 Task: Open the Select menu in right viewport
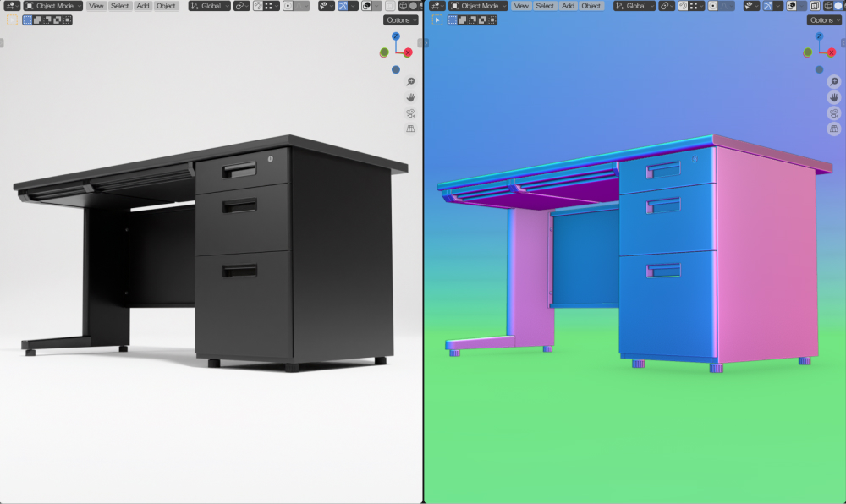[x=545, y=6]
